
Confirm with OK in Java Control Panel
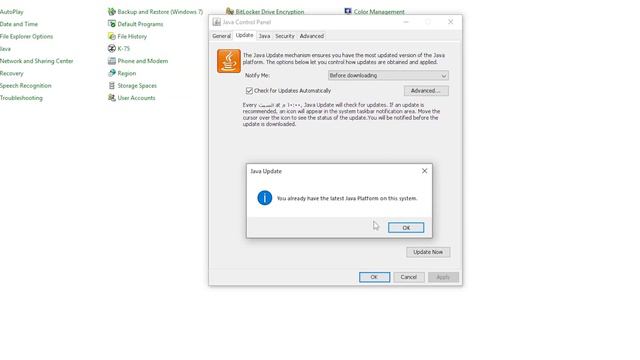coord(374,277)
